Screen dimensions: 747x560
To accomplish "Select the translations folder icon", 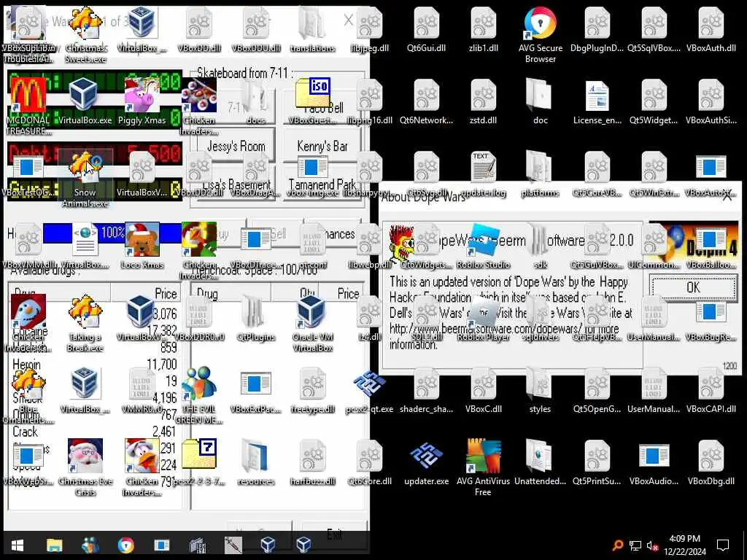I will (x=312, y=28).
